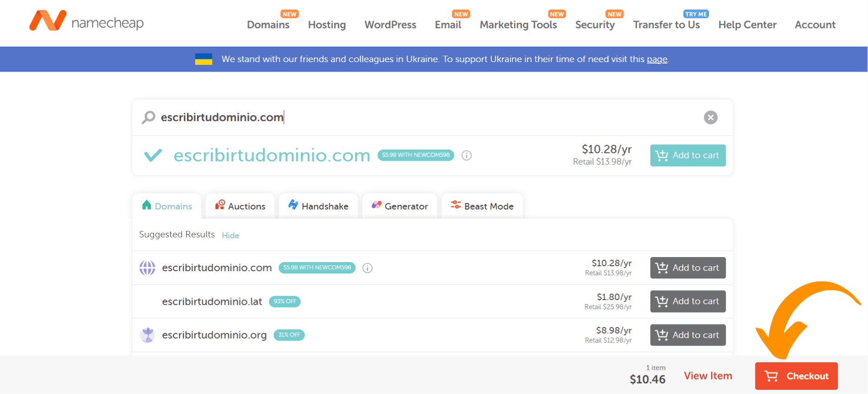Screen dimensions: 868x394
Task: Click the globe icon of escribirtudominio.com row
Action: [147, 268]
